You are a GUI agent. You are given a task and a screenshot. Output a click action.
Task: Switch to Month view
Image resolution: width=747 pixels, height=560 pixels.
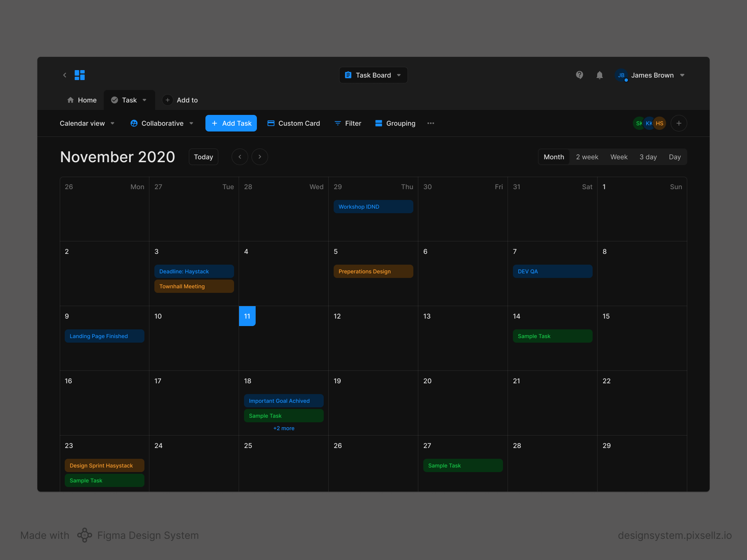pos(554,157)
